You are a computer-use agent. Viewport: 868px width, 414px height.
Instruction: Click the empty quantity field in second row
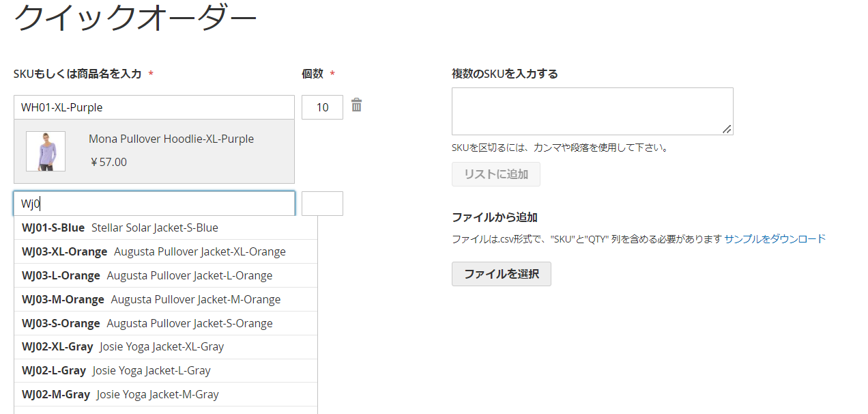[322, 204]
